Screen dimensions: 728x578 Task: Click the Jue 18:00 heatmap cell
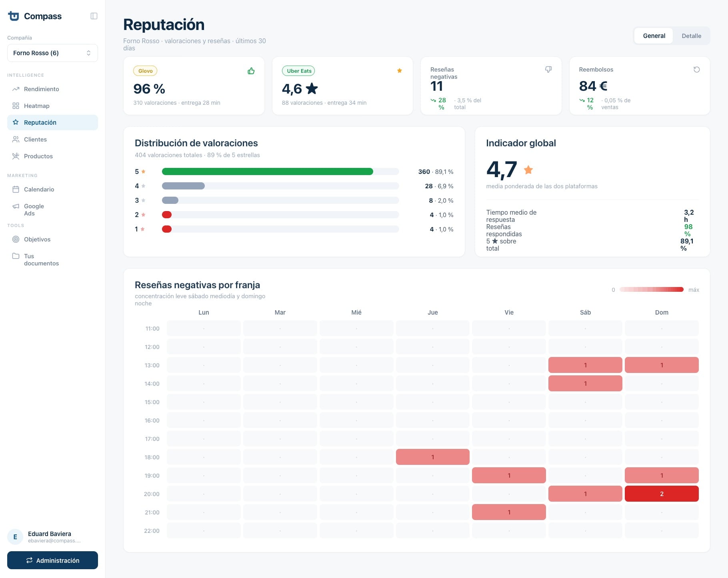click(x=433, y=457)
